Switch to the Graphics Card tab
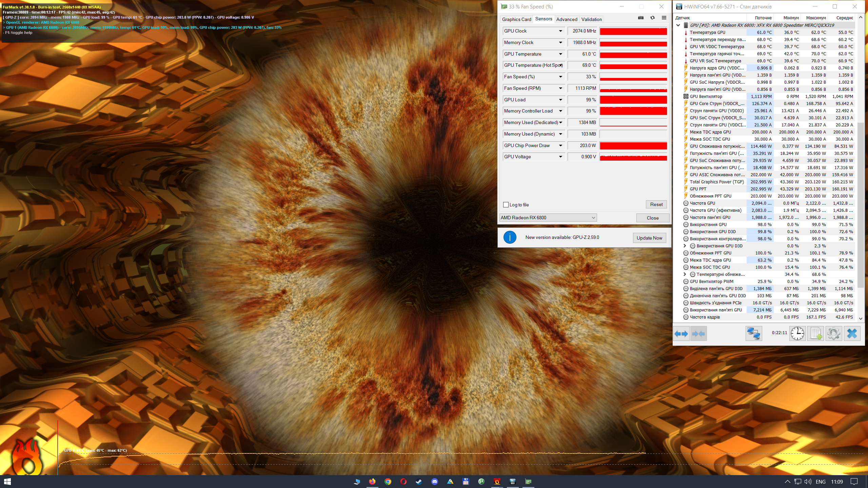This screenshot has height=488, width=868. coord(516,19)
